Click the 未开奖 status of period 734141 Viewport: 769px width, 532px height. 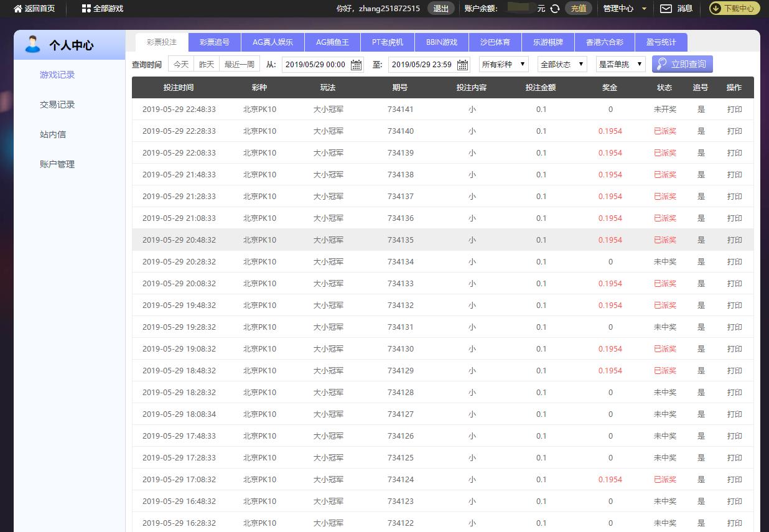(665, 110)
